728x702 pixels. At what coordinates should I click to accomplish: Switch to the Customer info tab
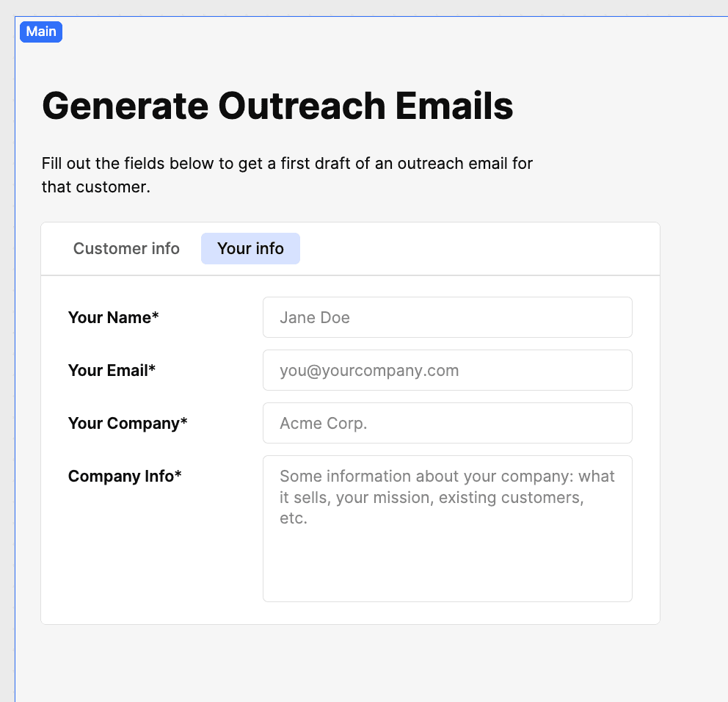click(x=126, y=249)
